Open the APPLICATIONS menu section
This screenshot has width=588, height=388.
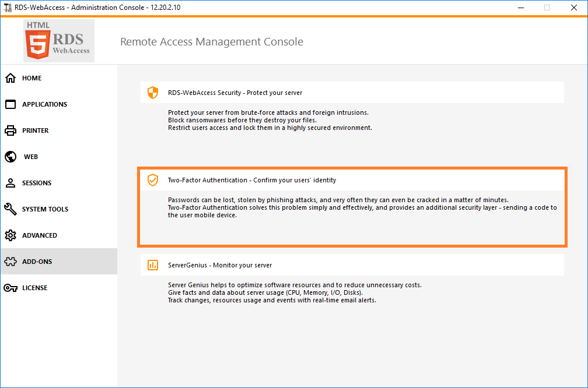pyautogui.click(x=59, y=104)
